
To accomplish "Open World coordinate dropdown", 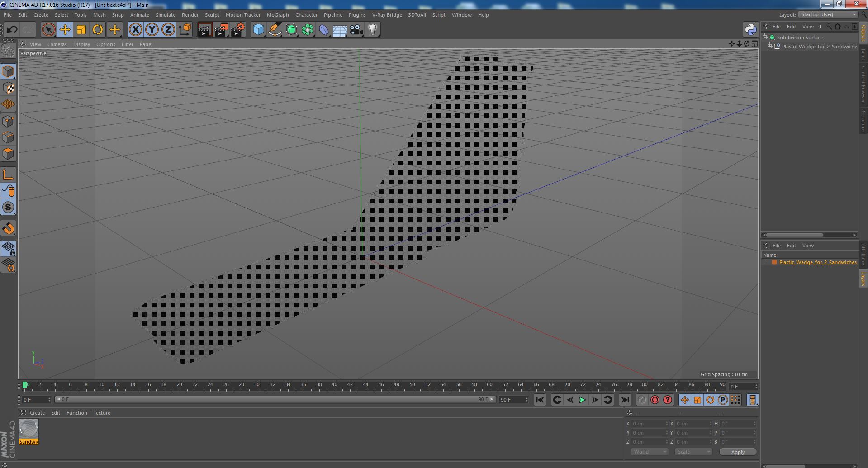I will (x=650, y=452).
